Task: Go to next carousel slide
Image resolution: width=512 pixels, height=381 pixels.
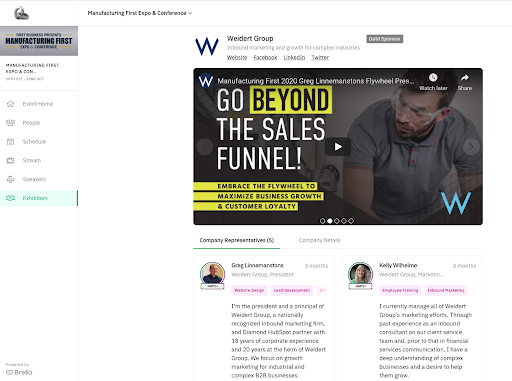Action: [471, 147]
